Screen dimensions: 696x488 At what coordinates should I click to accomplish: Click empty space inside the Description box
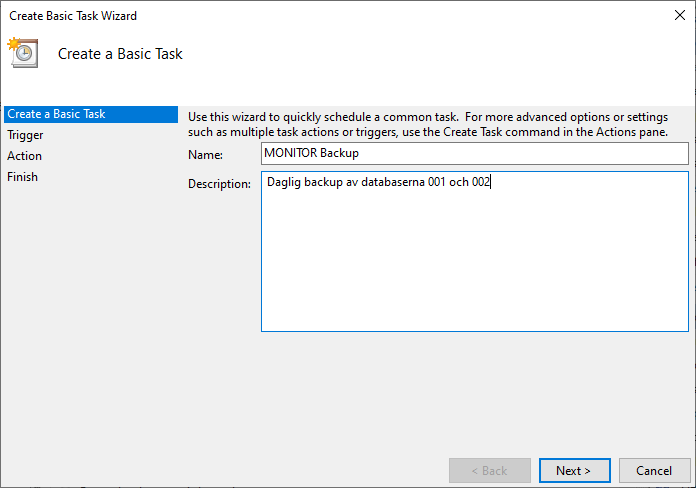[x=474, y=270]
